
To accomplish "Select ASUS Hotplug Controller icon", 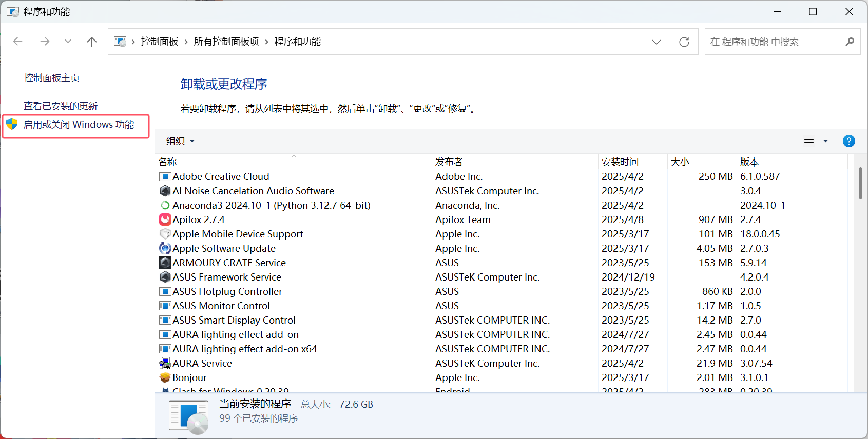I will click(165, 291).
